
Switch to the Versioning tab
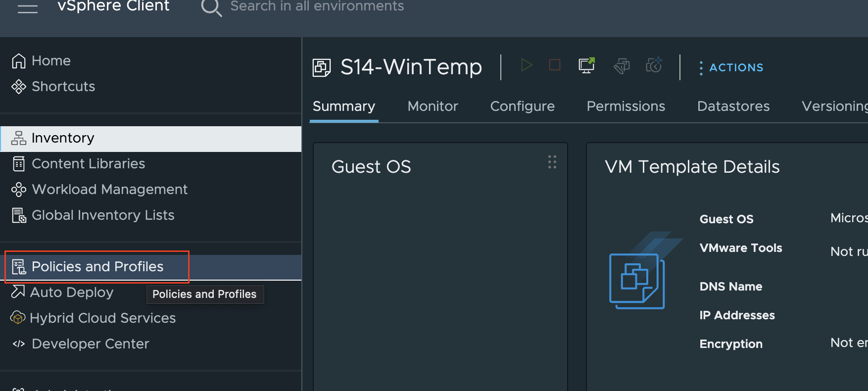835,106
